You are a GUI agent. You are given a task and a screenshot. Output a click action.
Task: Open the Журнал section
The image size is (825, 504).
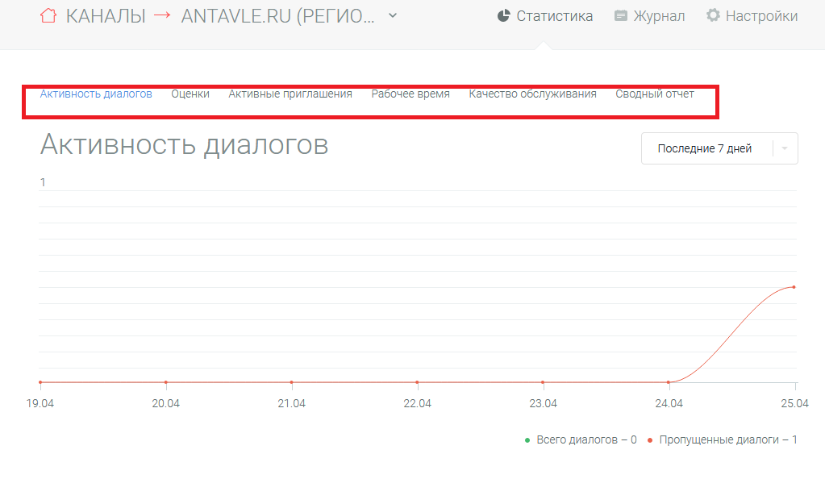point(650,16)
